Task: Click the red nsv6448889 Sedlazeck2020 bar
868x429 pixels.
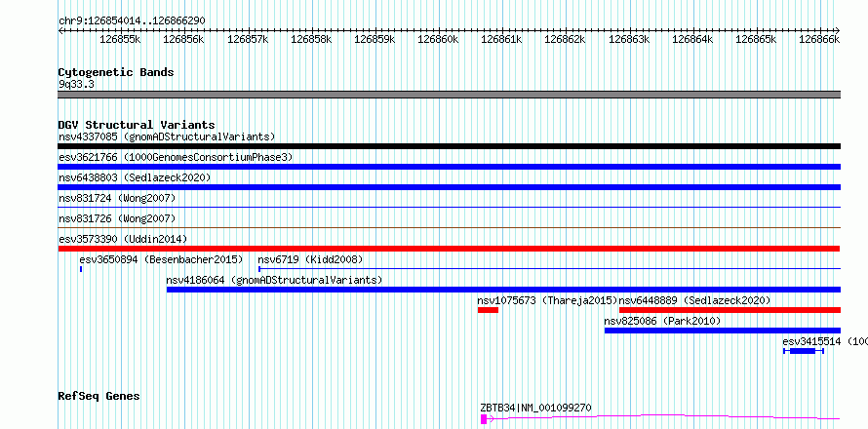Action: (x=730, y=310)
